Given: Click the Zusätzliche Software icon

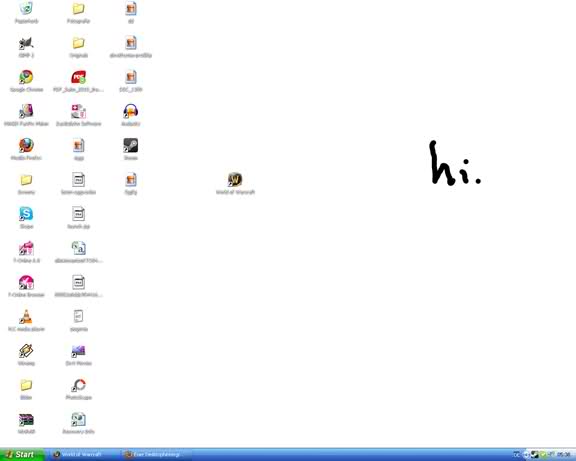Looking at the screenshot, I should tap(78, 112).
